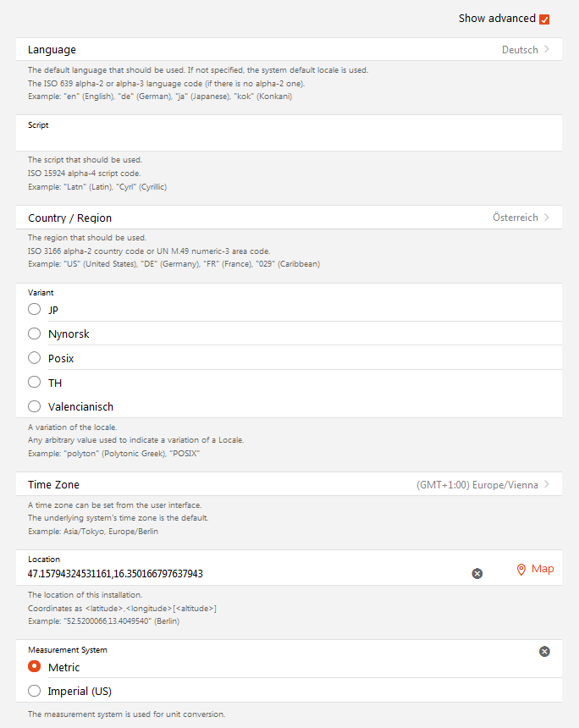Select the Metric measurement system
Screen dimensions: 579x728
[35, 667]
